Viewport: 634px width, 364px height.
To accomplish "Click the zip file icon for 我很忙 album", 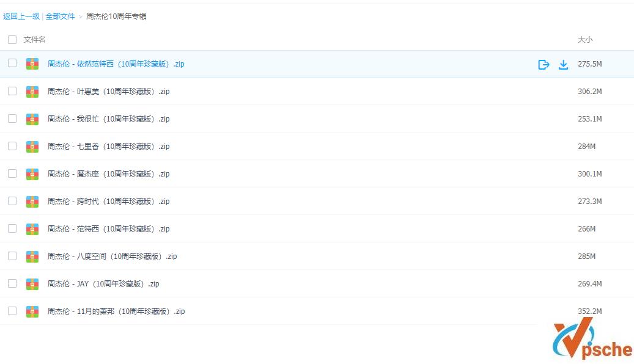I will (x=32, y=118).
